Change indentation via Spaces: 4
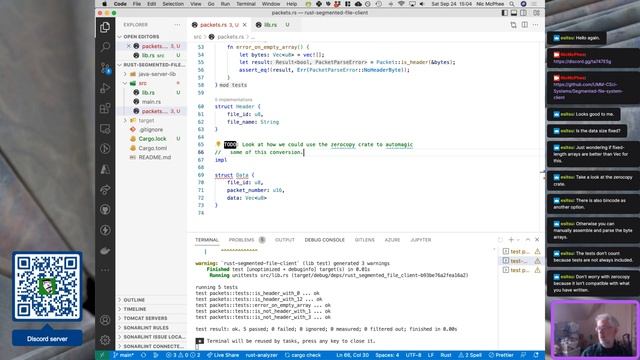This screenshot has height=360, width=640. pos(387,355)
